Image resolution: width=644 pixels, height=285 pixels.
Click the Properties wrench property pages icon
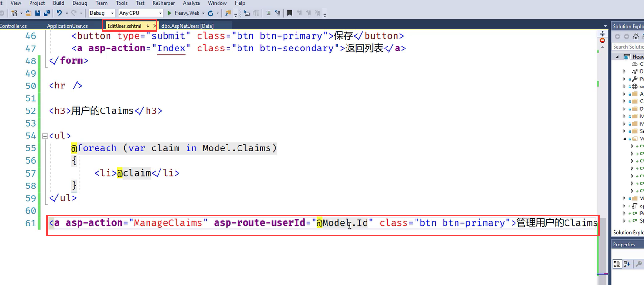tap(638, 264)
